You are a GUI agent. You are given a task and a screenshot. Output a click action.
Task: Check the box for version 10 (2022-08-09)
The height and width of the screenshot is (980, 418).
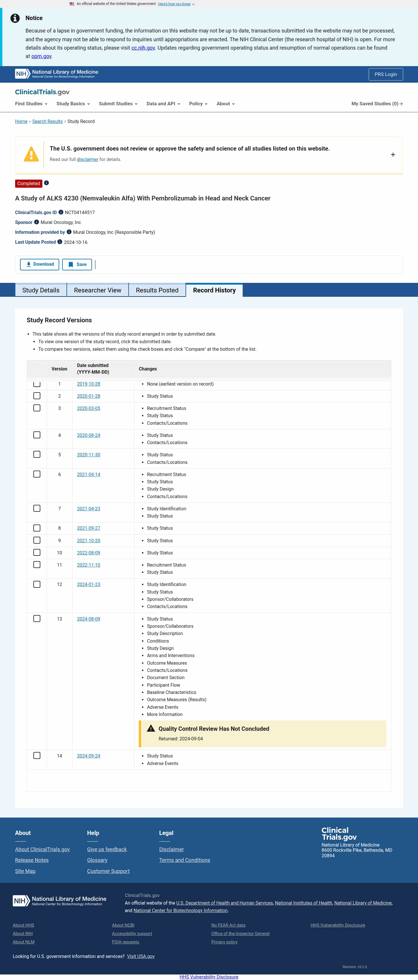[37, 553]
